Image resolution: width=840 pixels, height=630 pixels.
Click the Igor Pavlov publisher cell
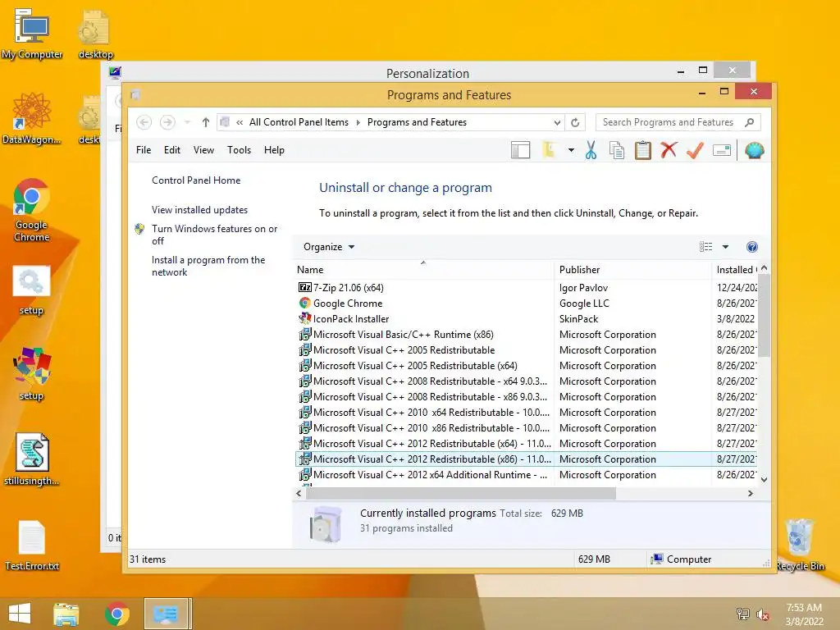pyautogui.click(x=583, y=288)
